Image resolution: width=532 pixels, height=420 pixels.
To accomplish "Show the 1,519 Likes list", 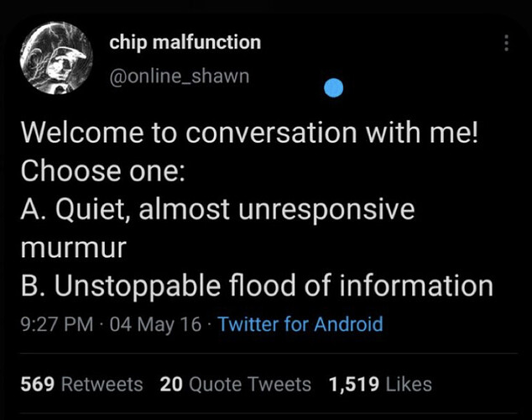I will 380,385.
